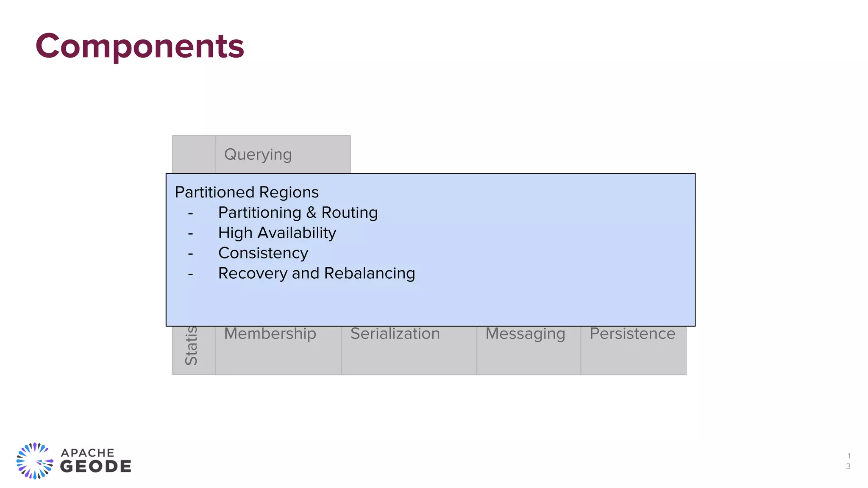Image resolution: width=868 pixels, height=488 pixels.
Task: Click the bold GEODE wordmark
Action: (96, 467)
